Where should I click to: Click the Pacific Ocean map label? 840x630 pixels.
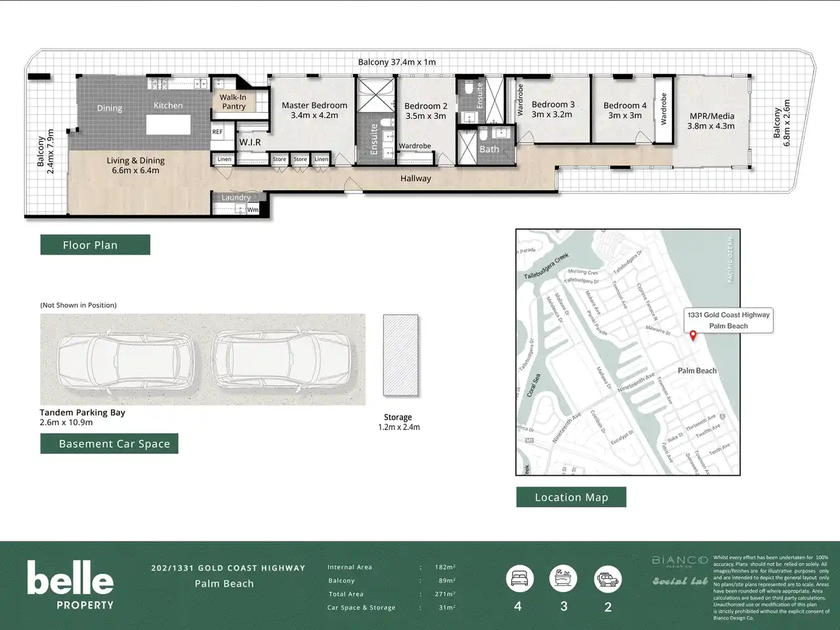(729, 261)
